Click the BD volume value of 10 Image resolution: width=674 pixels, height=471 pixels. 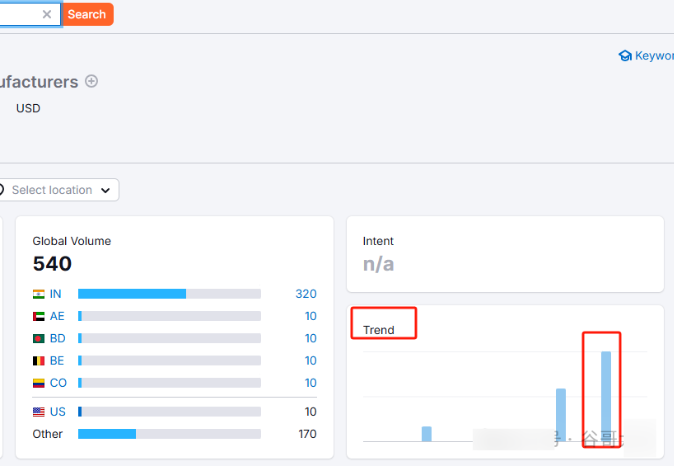coord(310,338)
